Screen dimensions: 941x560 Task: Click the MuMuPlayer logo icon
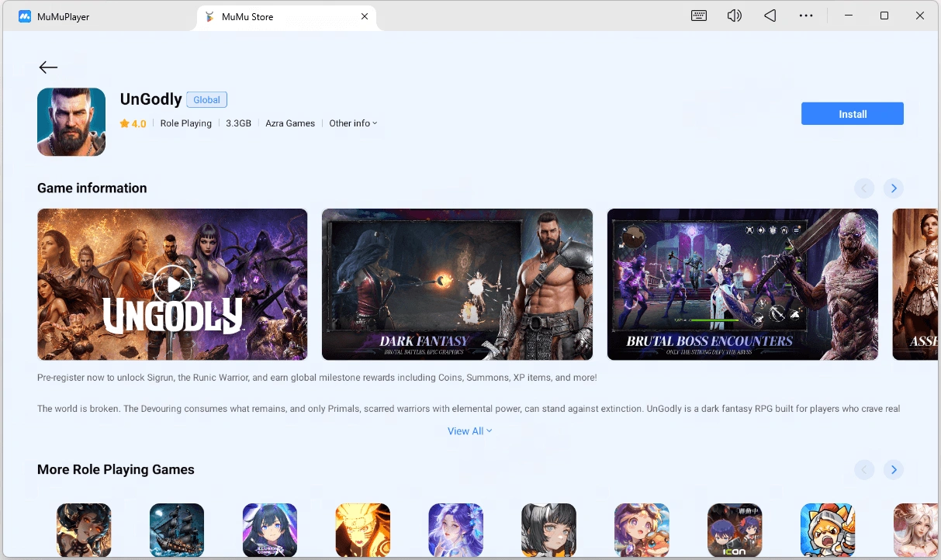pyautogui.click(x=25, y=16)
